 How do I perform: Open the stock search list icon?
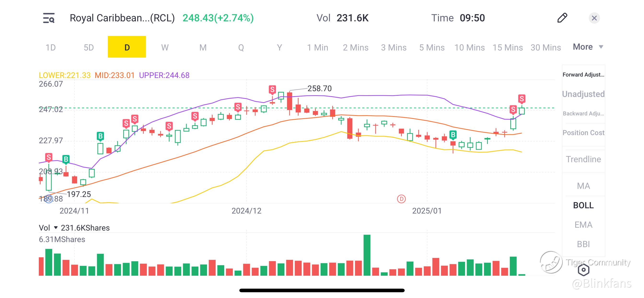49,18
